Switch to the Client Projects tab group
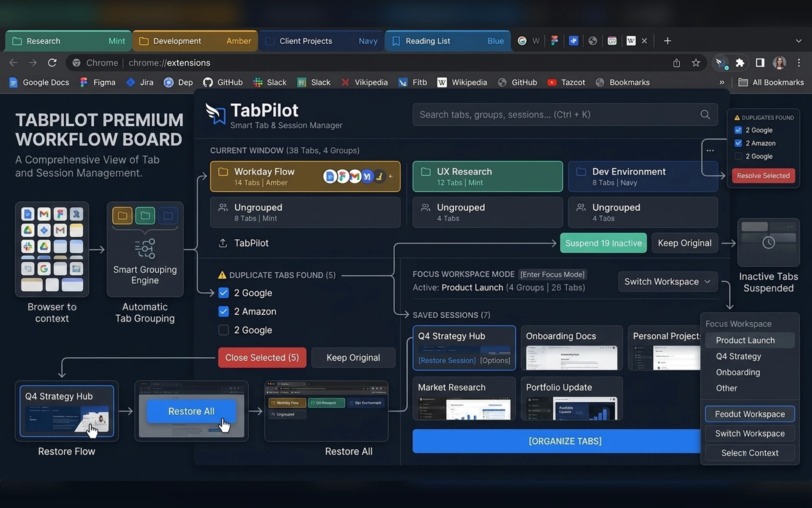Screen dimensions: 812x508 [x=321, y=41]
